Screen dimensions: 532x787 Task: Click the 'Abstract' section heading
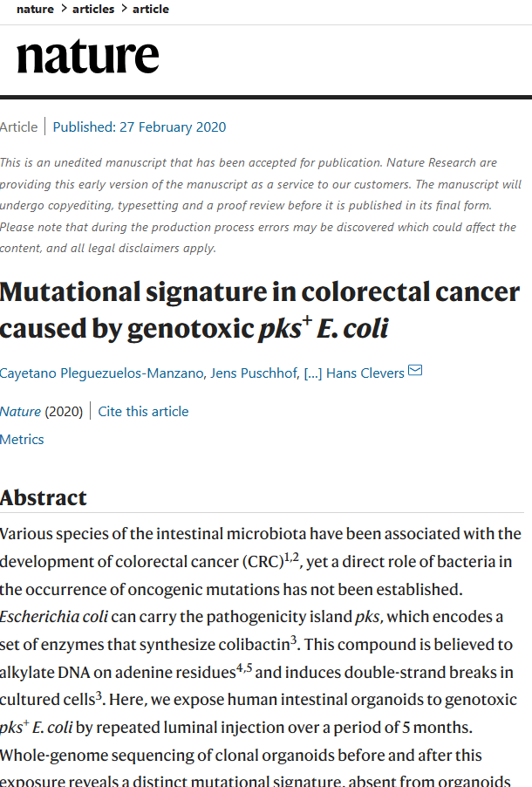point(43,498)
